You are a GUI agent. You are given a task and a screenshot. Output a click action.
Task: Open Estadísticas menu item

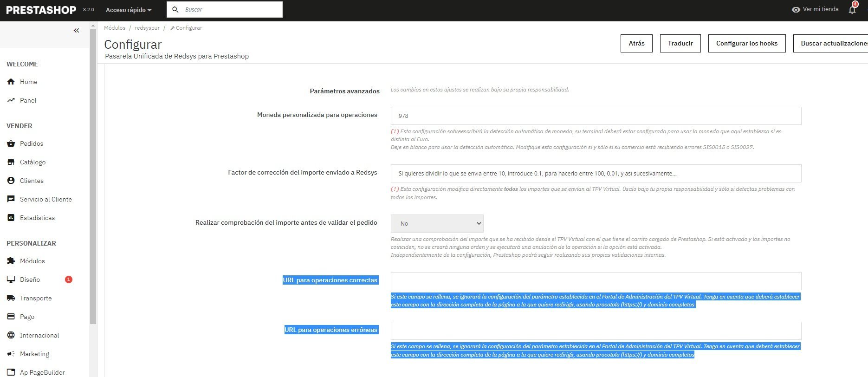[x=37, y=218]
